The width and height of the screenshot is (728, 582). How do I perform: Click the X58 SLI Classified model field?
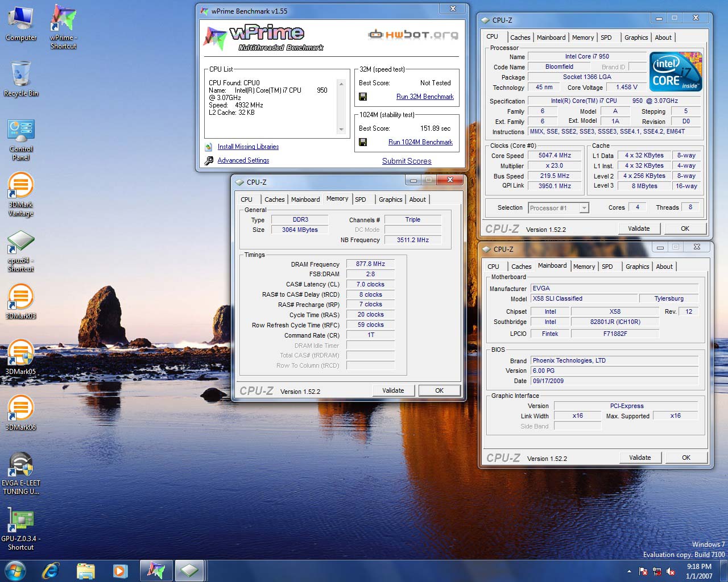[x=584, y=298]
